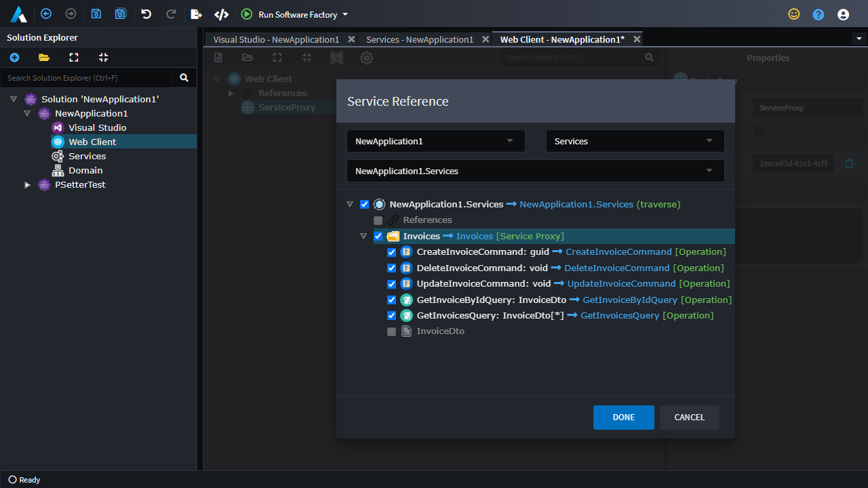Viewport: 868px width, 488px height.
Task: Click CANCEL in Service Reference dialog
Action: pyautogui.click(x=690, y=418)
